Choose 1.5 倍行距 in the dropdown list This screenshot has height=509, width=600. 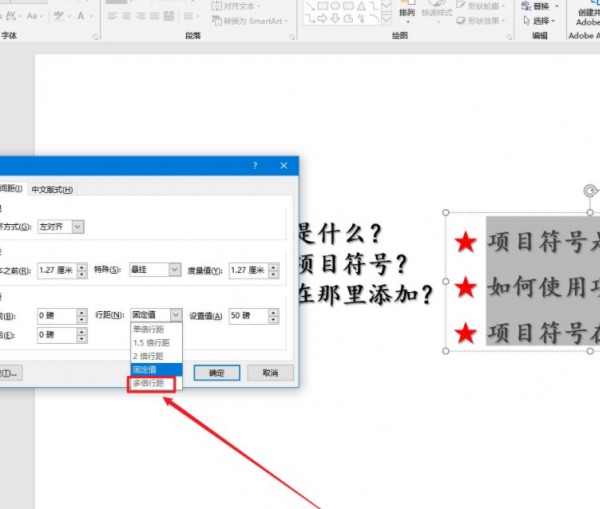148,342
